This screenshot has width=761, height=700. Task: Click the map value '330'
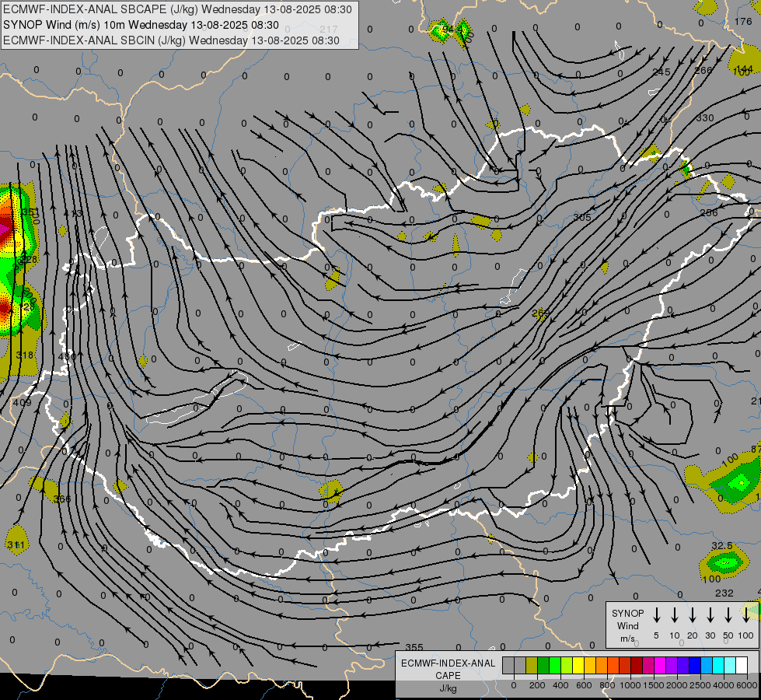(x=705, y=118)
